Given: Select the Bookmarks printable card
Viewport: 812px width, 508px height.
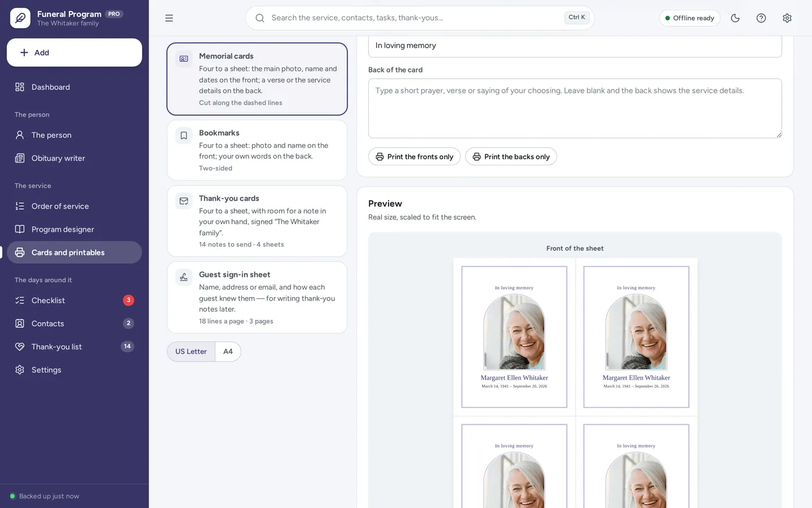Looking at the screenshot, I should pyautogui.click(x=257, y=150).
